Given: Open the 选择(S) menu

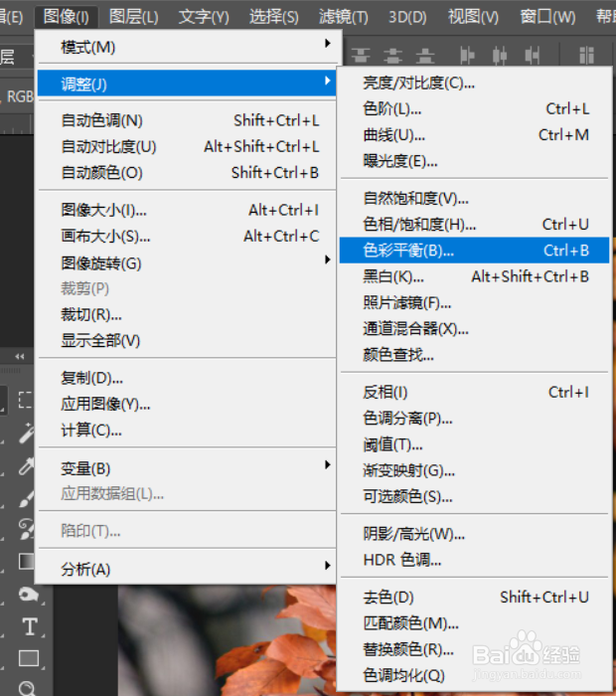Looking at the screenshot, I should point(273,17).
